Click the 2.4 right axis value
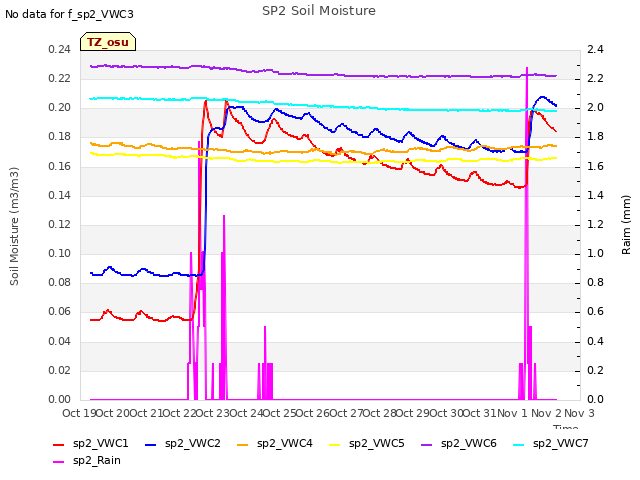This screenshot has height=480, width=640. (x=595, y=50)
